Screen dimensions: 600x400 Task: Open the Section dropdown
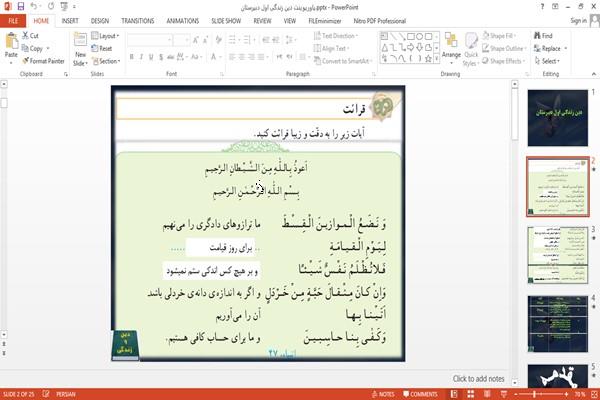tap(106, 61)
